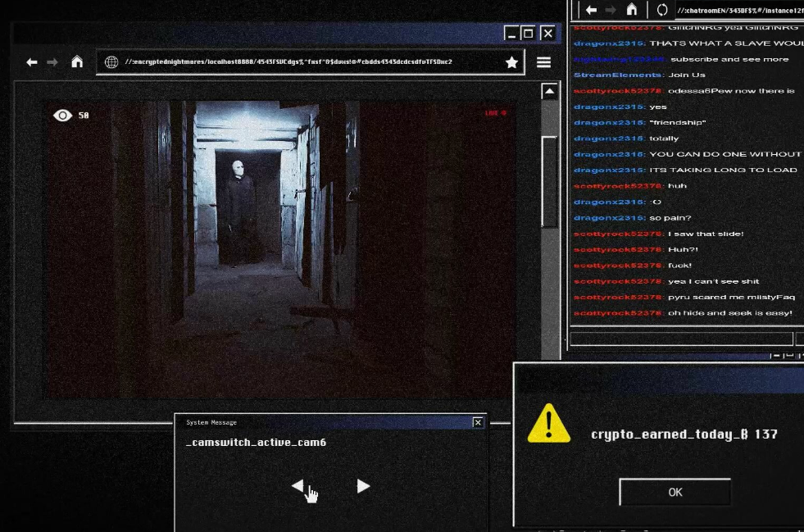Click the eye viewer count icon
This screenshot has width=804, height=532.
point(62,116)
